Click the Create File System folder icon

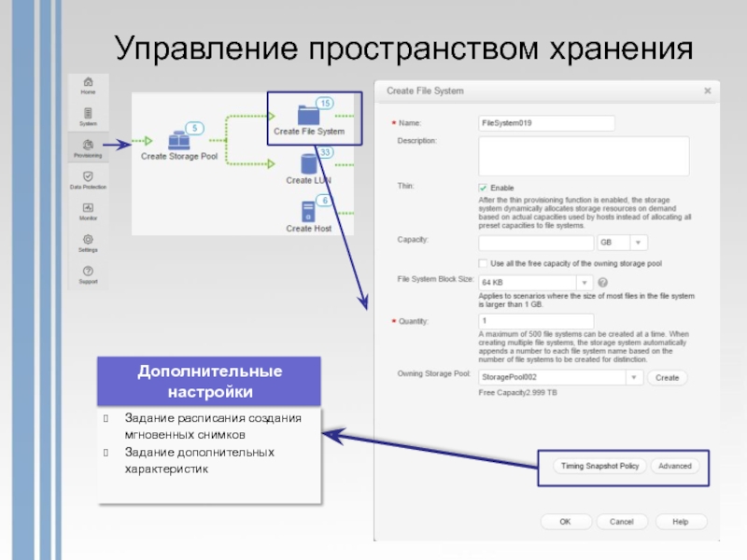point(308,115)
